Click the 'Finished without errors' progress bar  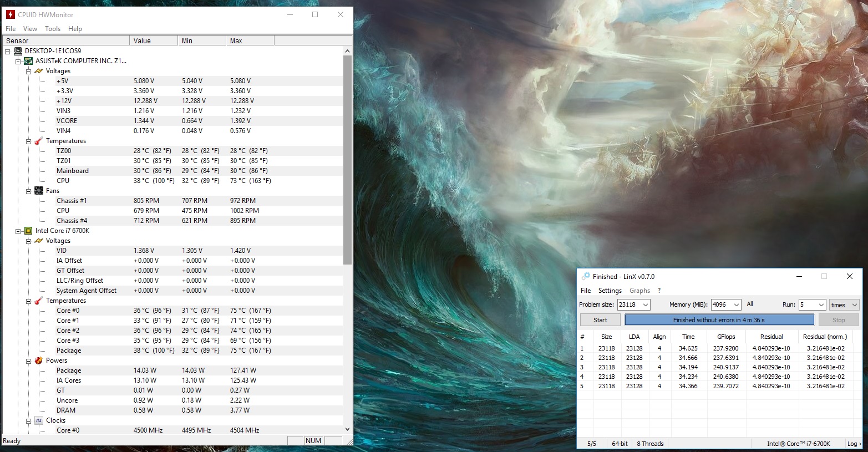(719, 320)
